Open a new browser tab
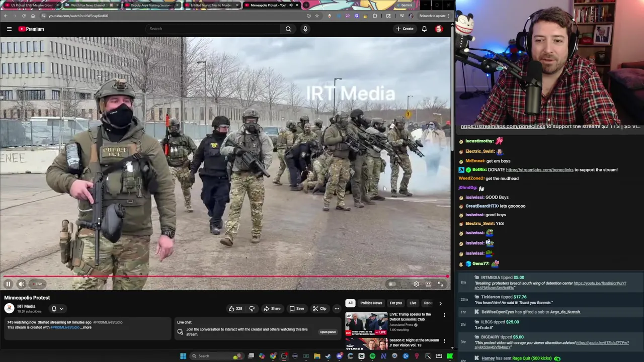644x362 pixels. click(306, 5)
